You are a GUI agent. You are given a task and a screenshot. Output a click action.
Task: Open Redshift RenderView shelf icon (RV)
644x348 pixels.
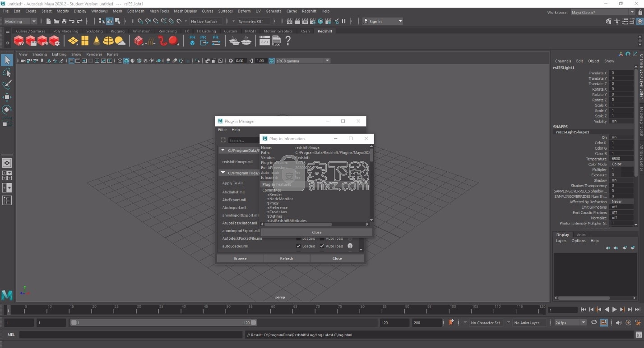(19, 41)
